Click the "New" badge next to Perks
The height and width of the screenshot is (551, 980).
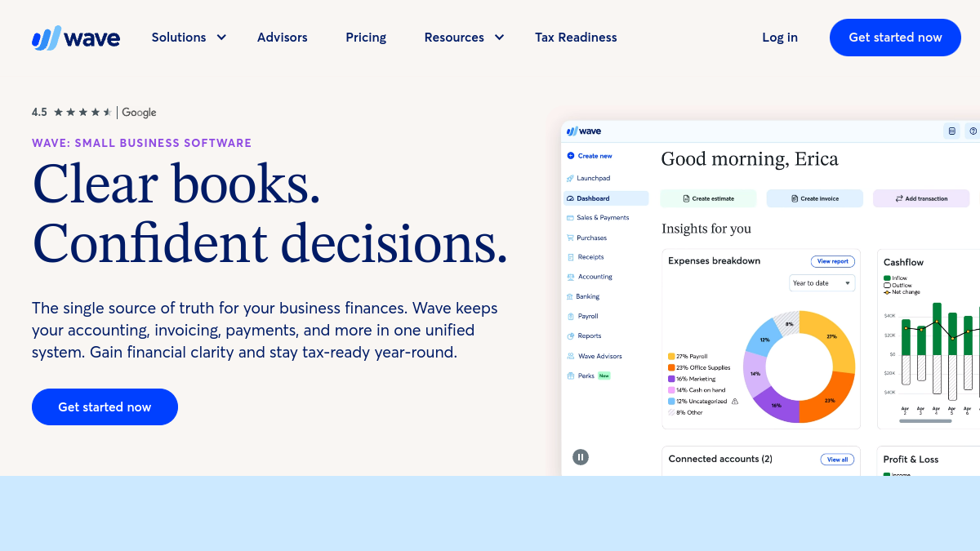[604, 375]
